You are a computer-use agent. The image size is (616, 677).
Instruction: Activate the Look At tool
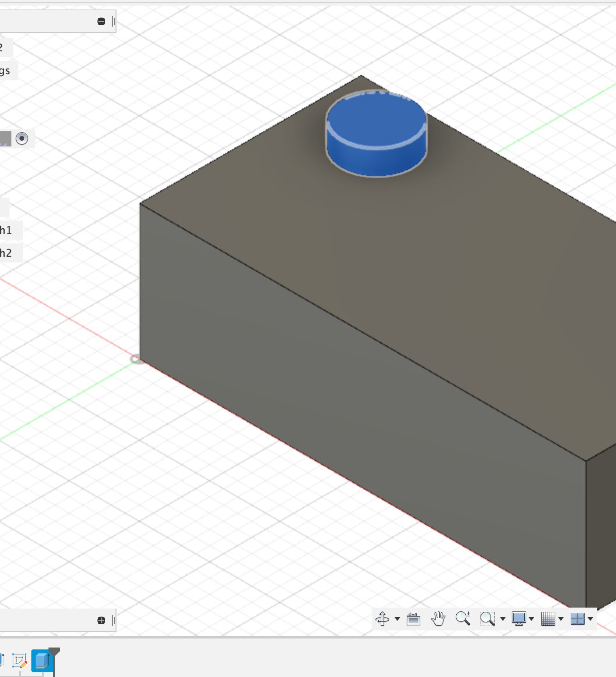pos(414,619)
